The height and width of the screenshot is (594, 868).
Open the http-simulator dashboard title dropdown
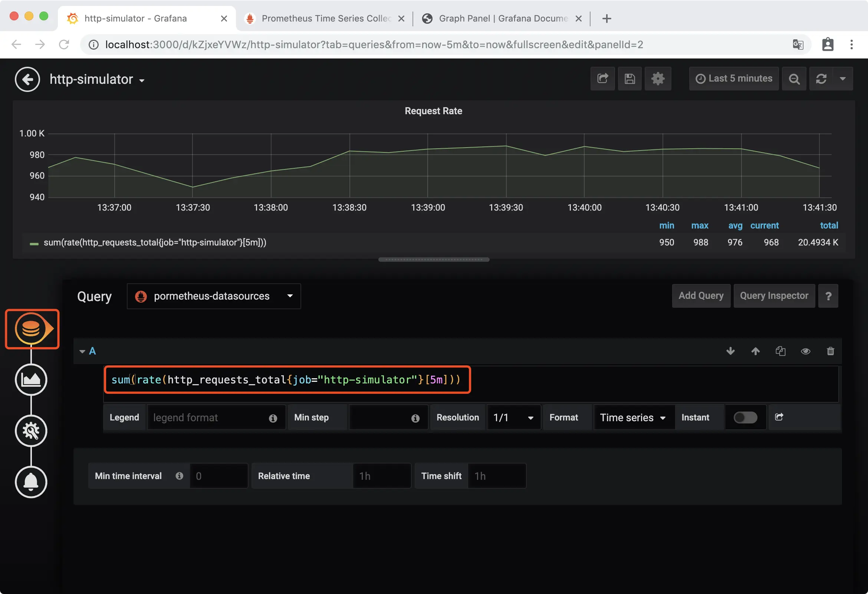pos(97,79)
